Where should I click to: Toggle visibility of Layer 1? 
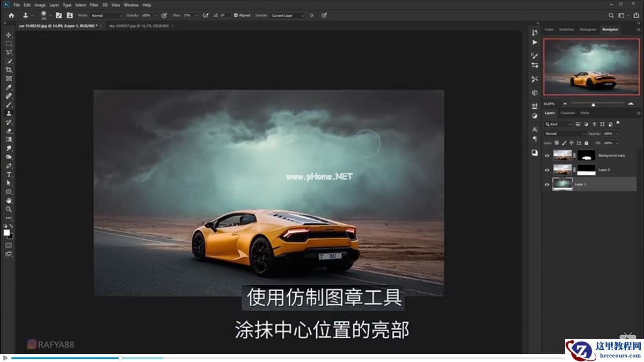[546, 184]
